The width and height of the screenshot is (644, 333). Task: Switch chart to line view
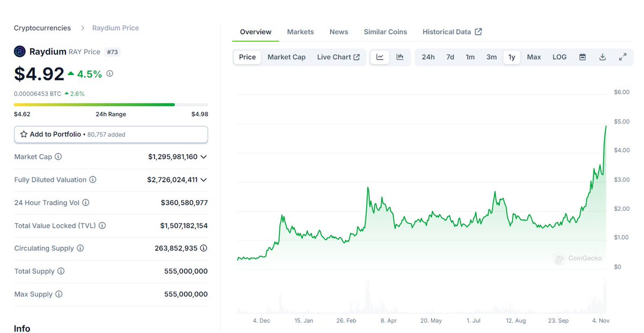(x=380, y=57)
